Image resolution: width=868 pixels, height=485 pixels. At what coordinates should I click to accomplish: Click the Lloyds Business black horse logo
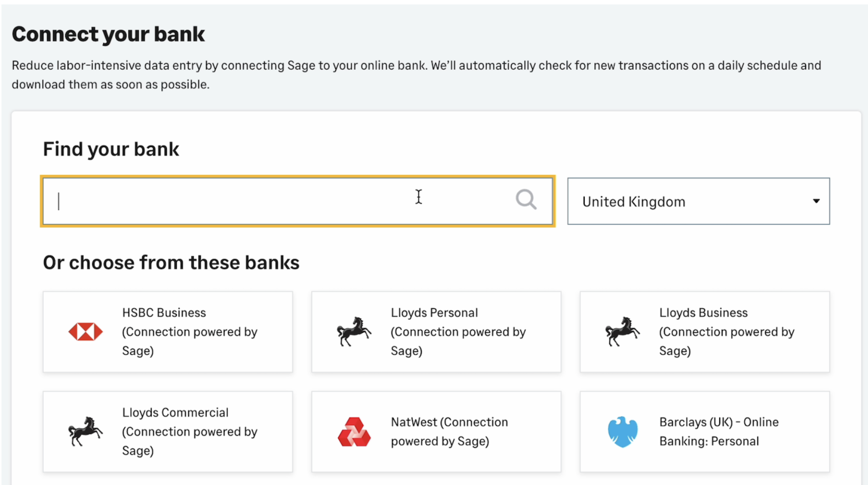click(x=622, y=332)
